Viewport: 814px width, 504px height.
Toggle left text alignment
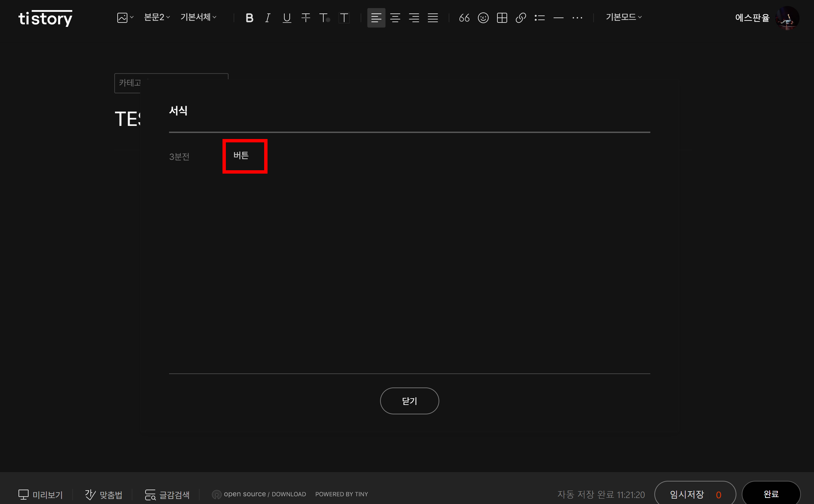(376, 18)
